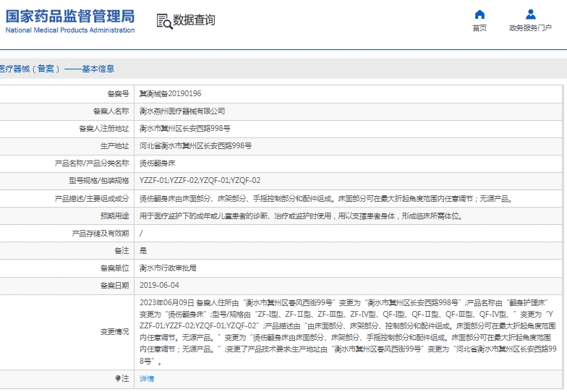
Task: Click the registered address 衡水市冀州区长安西路998号
Action: click(x=185, y=129)
